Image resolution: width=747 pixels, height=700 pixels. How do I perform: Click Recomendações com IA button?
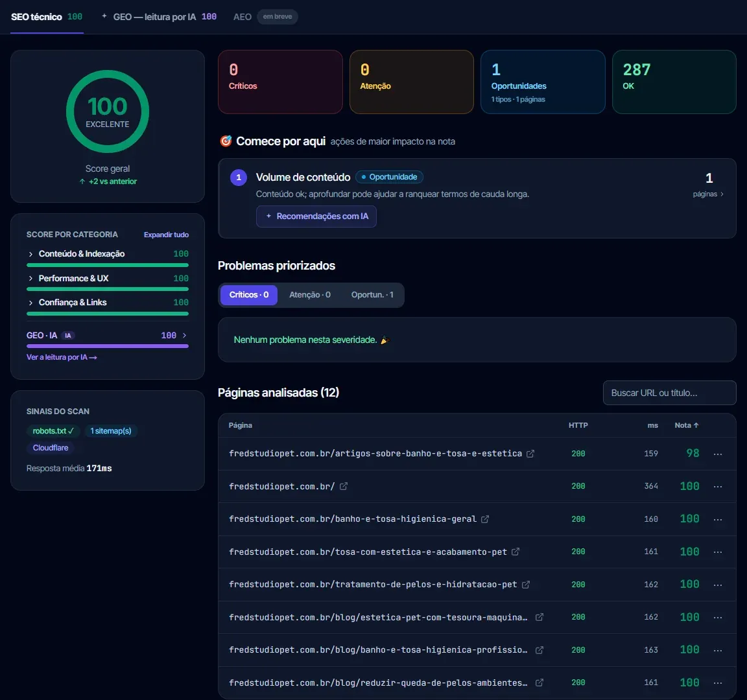[316, 216]
